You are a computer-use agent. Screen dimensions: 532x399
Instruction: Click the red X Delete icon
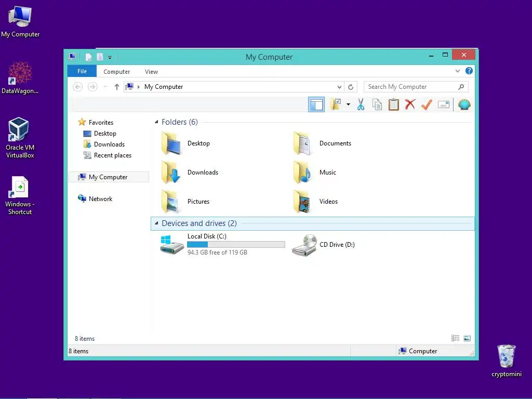(x=410, y=104)
